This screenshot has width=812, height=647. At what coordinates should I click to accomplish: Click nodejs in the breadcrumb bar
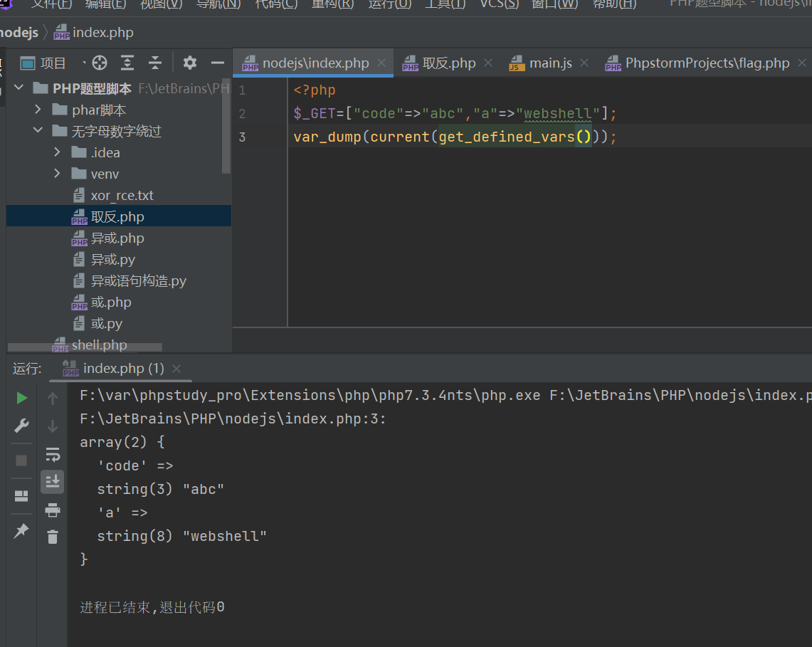click(x=19, y=32)
